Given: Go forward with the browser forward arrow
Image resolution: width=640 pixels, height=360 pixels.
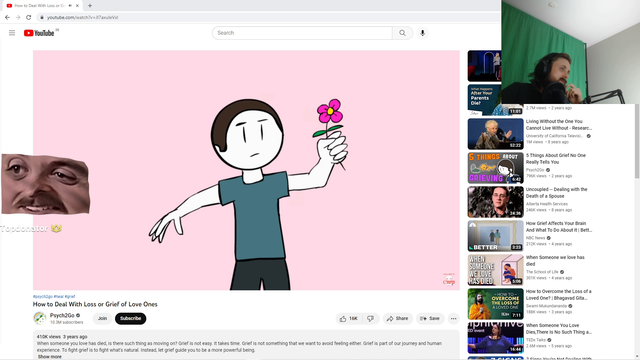Looking at the screenshot, I should click(18, 17).
